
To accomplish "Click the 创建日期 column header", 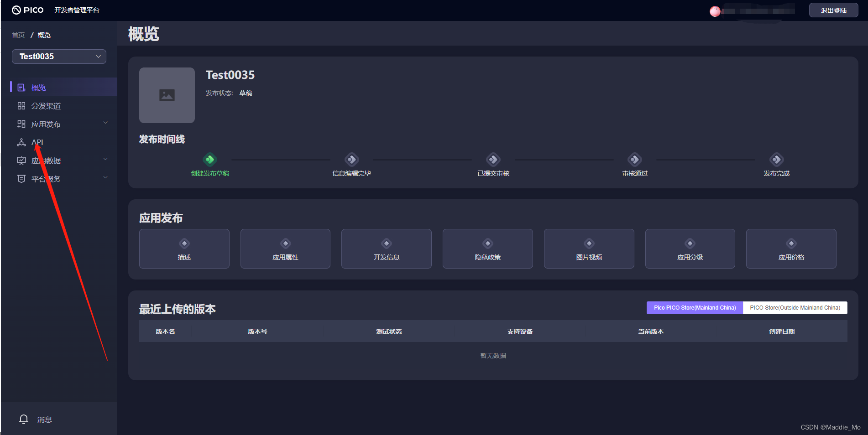I will coord(782,331).
